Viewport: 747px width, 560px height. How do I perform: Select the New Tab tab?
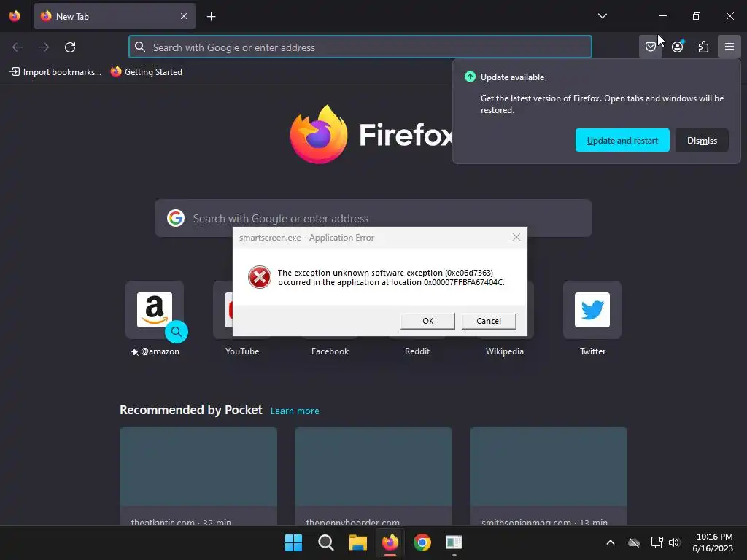(x=115, y=16)
